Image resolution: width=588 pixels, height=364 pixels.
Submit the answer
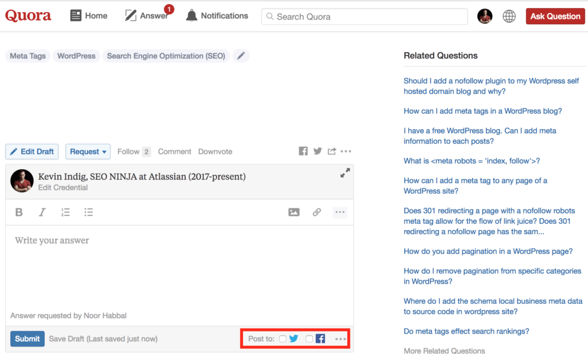28,339
